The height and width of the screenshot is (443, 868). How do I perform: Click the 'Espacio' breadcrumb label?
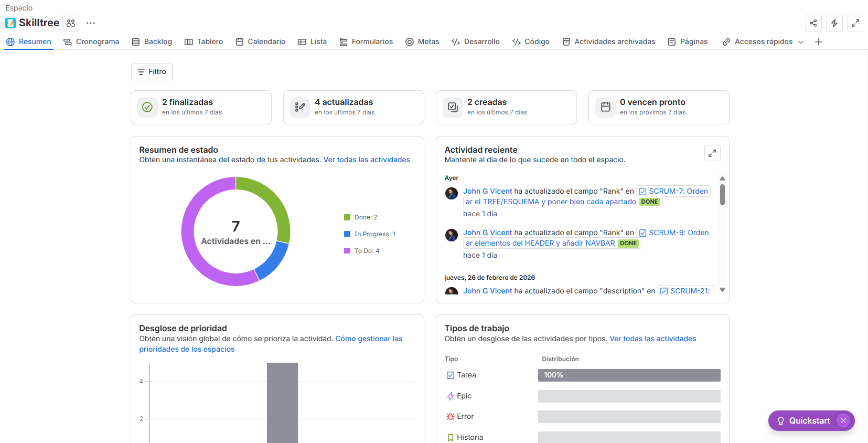19,8
